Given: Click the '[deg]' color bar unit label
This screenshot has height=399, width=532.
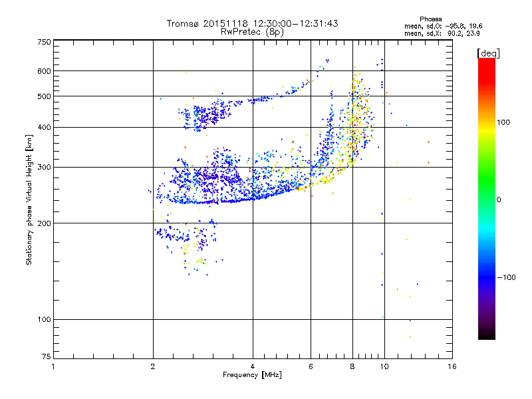Looking at the screenshot, I should pyautogui.click(x=488, y=53).
